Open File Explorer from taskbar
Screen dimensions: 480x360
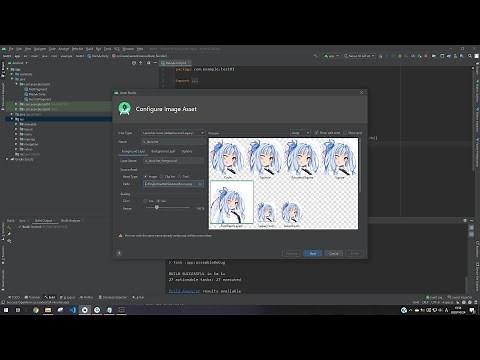48,310
